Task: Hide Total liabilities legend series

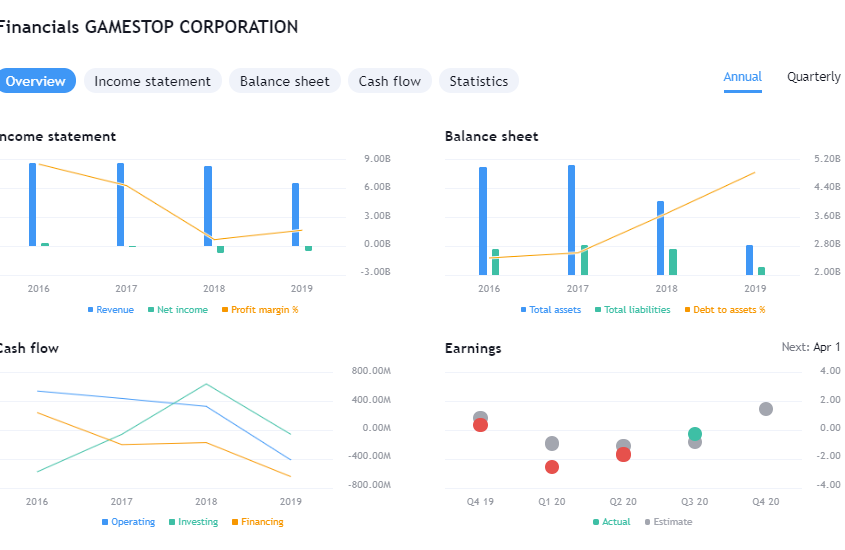Action: point(636,310)
